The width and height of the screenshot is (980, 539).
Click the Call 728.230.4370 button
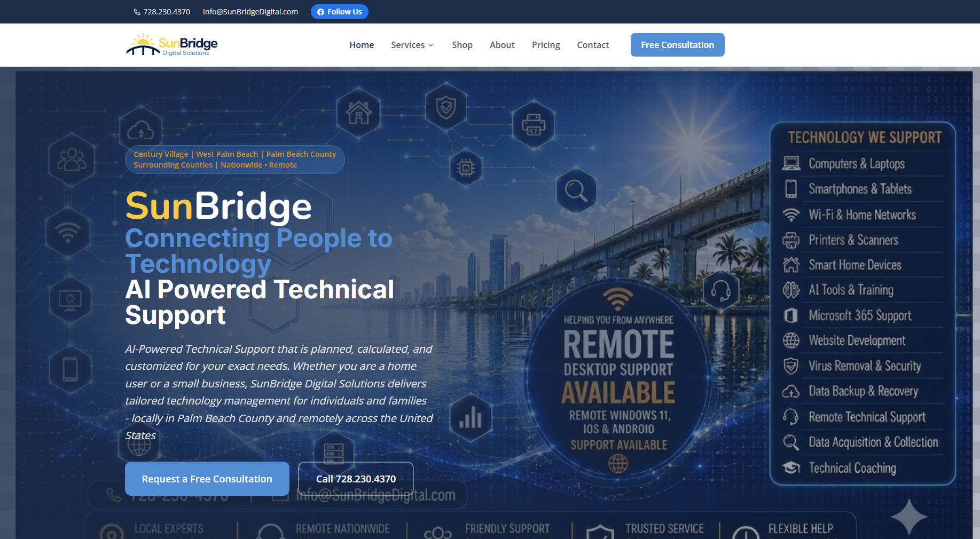click(356, 479)
